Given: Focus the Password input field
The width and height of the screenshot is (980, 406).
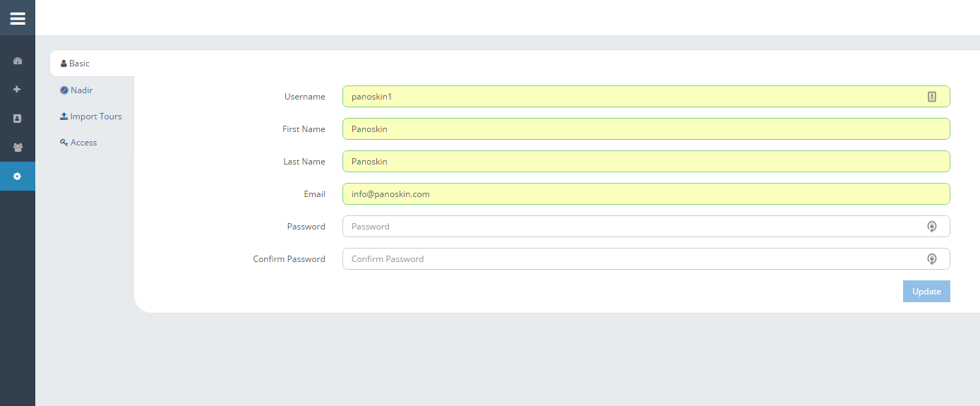Looking at the screenshot, I should tap(646, 227).
